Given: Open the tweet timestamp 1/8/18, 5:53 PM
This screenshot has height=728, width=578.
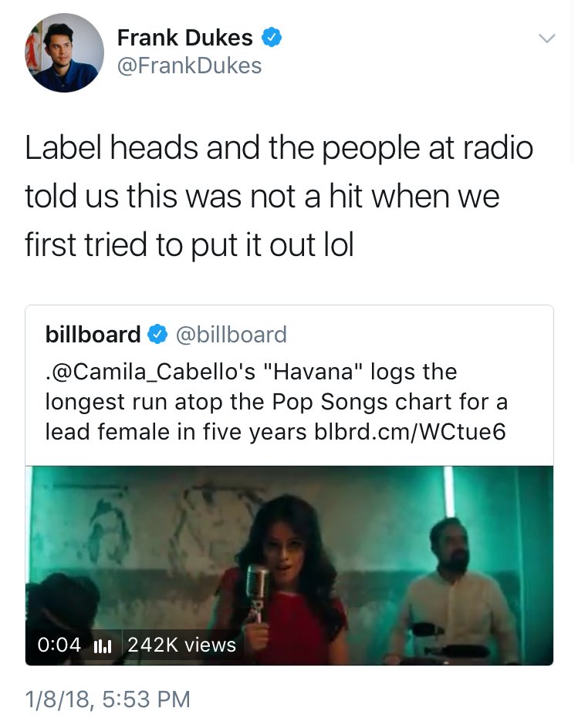Looking at the screenshot, I should tap(108, 699).
